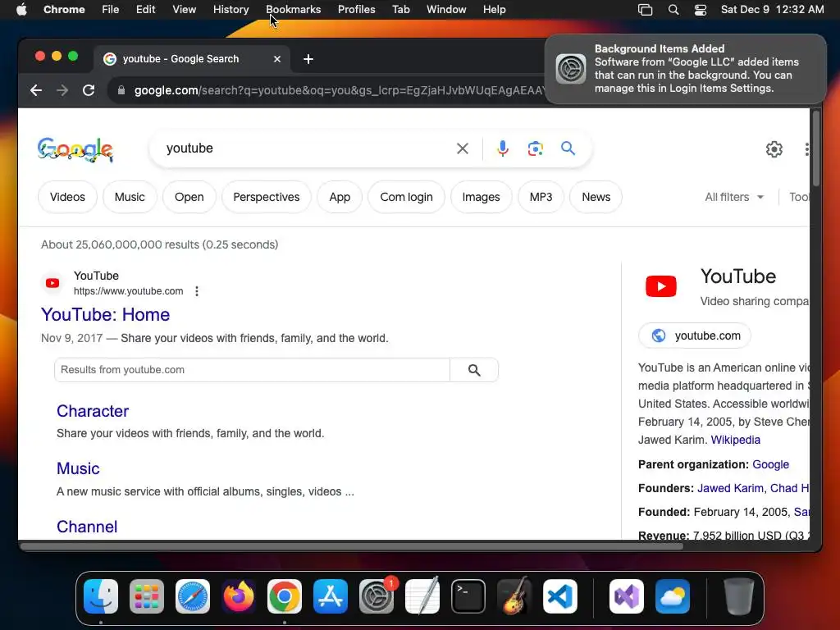
Task: Open Google quick settings gear icon
Action: [x=774, y=149]
